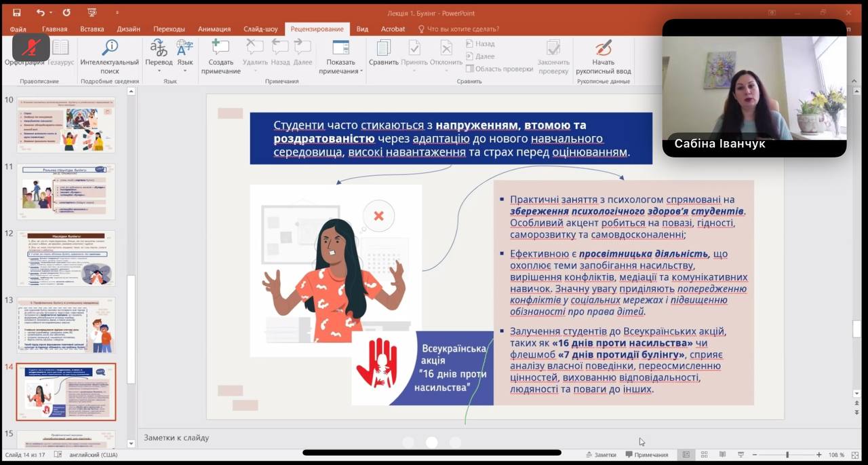The height and width of the screenshot is (465, 868).
Task: Expand the Перевод dropdown
Action: point(159,62)
